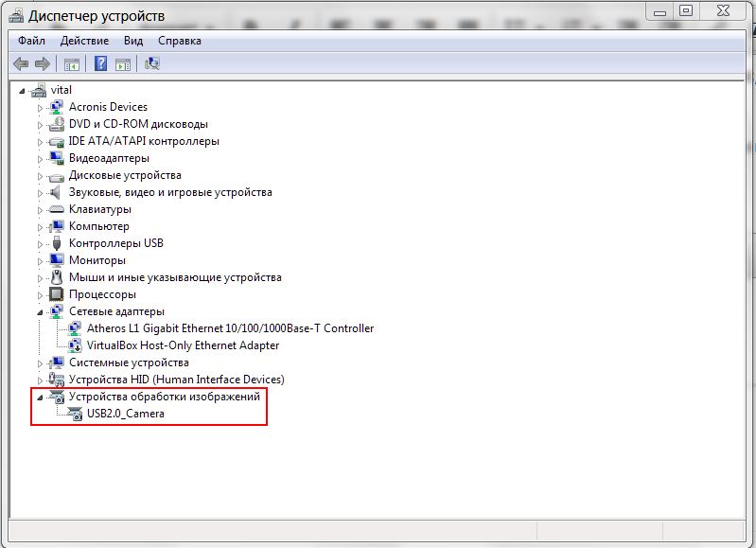This screenshot has width=756, height=548.
Task: Click the Диспетчер устройств title bar icon
Action: click(16, 16)
